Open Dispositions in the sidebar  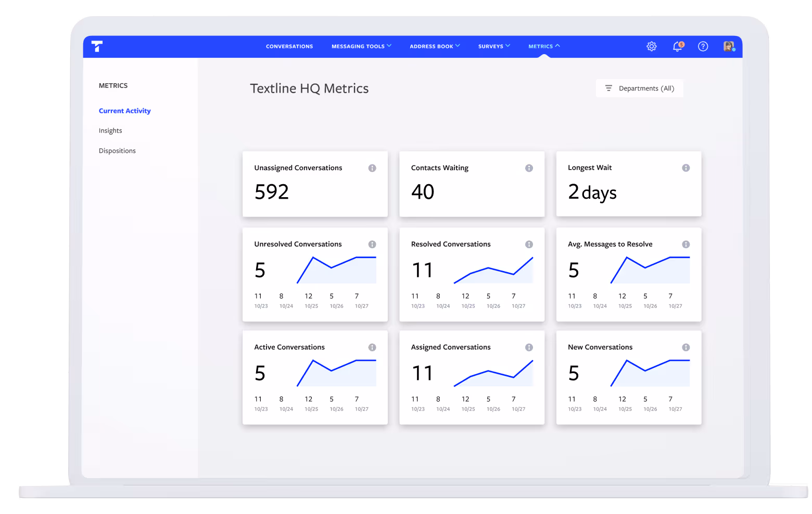tap(117, 151)
